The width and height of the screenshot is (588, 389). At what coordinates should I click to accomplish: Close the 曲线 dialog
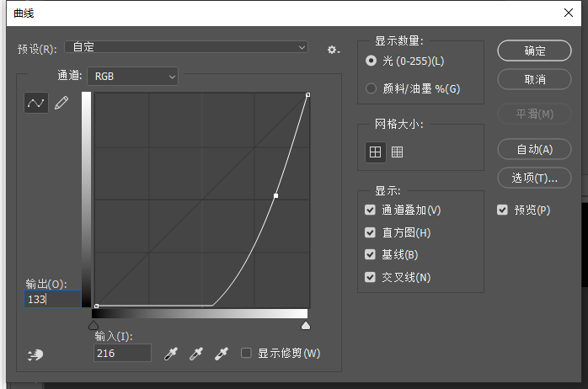[569, 13]
